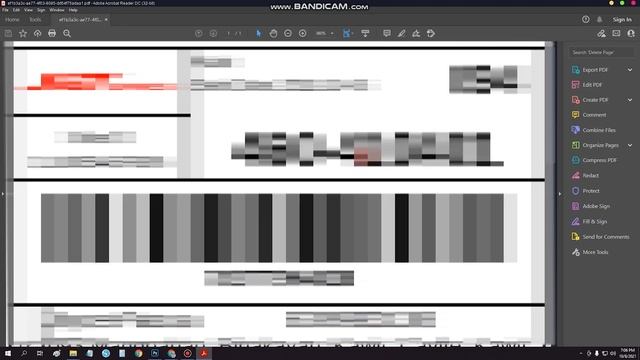Expand the Organize Pages options chevron
Viewport: 640px width, 360px height.
click(x=630, y=145)
